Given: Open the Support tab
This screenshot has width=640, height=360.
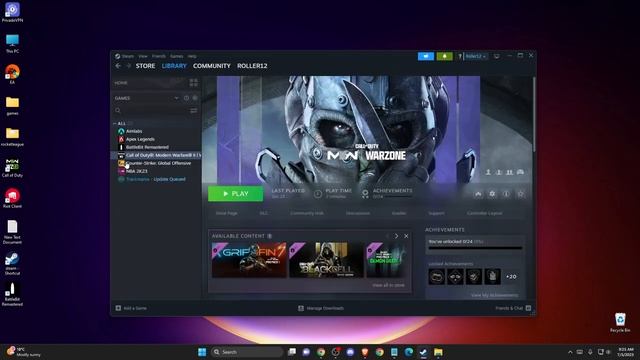Looking at the screenshot, I should point(436,213).
